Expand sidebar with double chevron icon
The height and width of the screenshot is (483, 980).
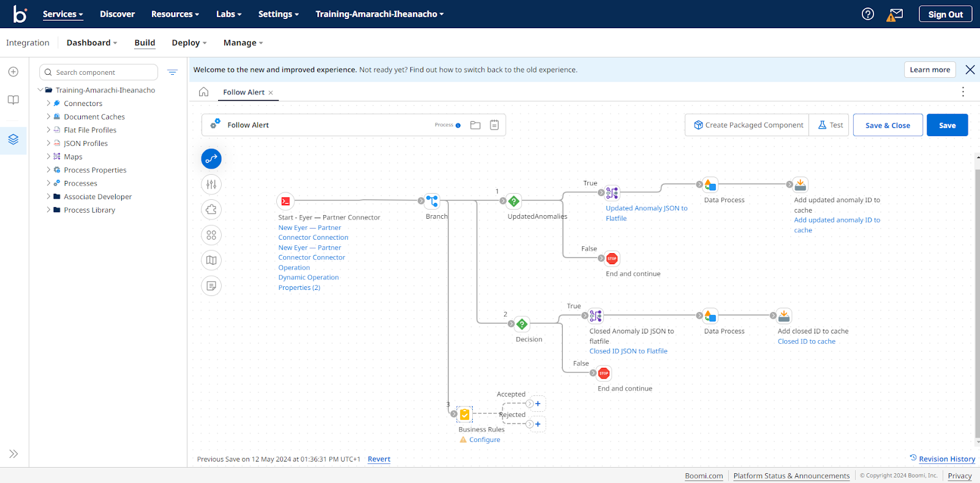coord(13,454)
